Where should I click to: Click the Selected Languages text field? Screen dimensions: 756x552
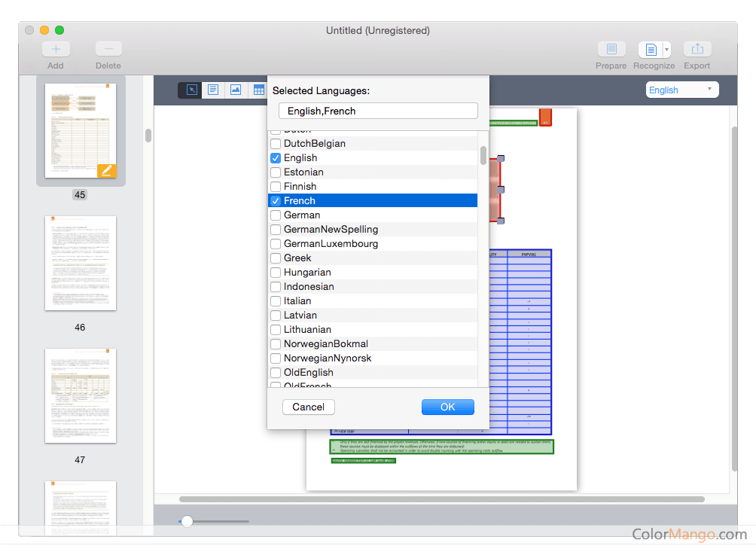coord(378,111)
